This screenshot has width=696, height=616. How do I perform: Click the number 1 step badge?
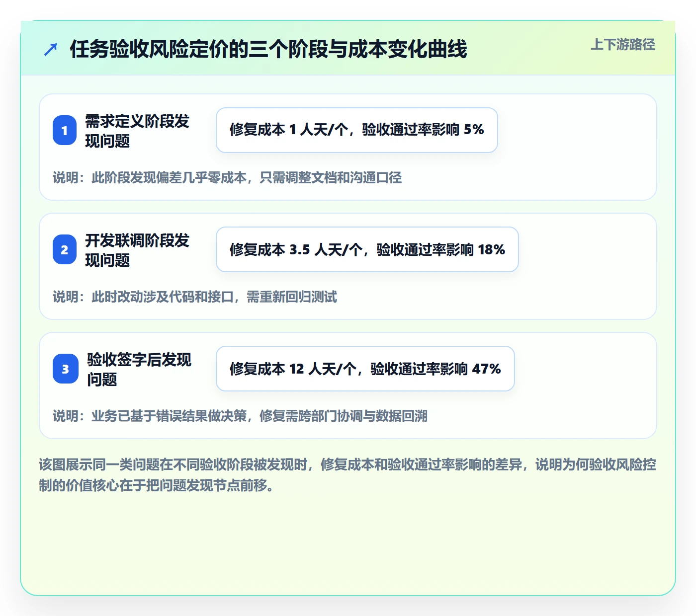click(65, 130)
